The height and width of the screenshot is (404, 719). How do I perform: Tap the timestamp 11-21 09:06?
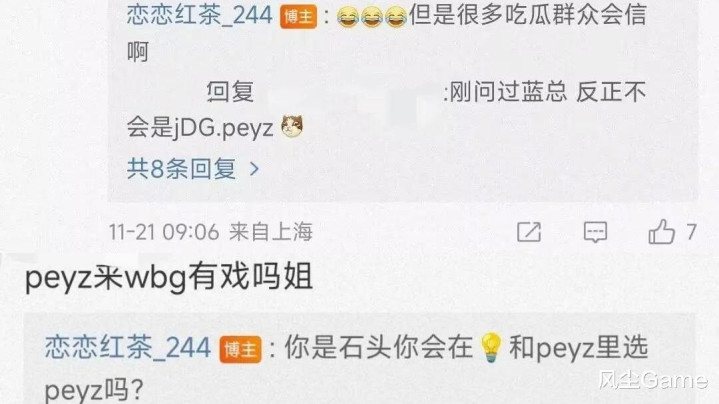pos(164,232)
